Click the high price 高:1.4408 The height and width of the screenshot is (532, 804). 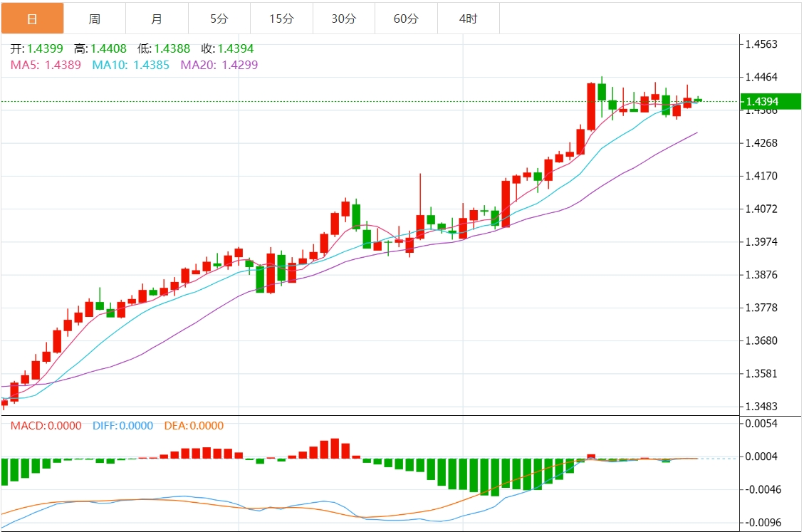coord(100,48)
